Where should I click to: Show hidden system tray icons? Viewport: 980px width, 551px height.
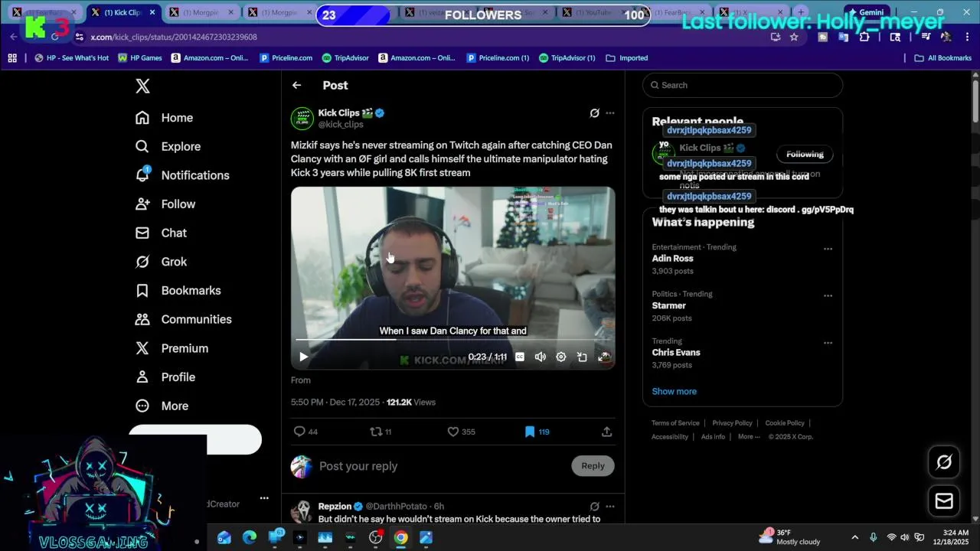click(x=855, y=537)
